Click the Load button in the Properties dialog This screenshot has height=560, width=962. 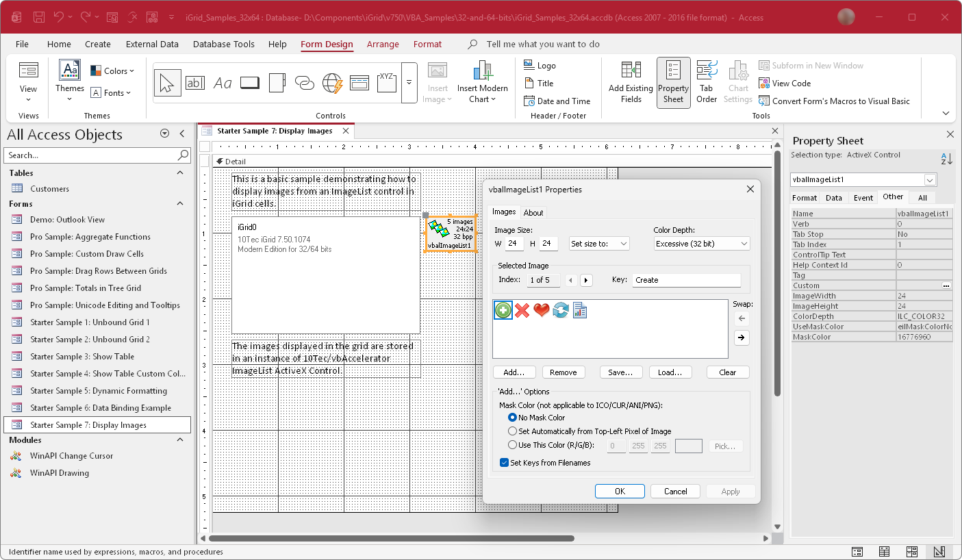point(670,372)
